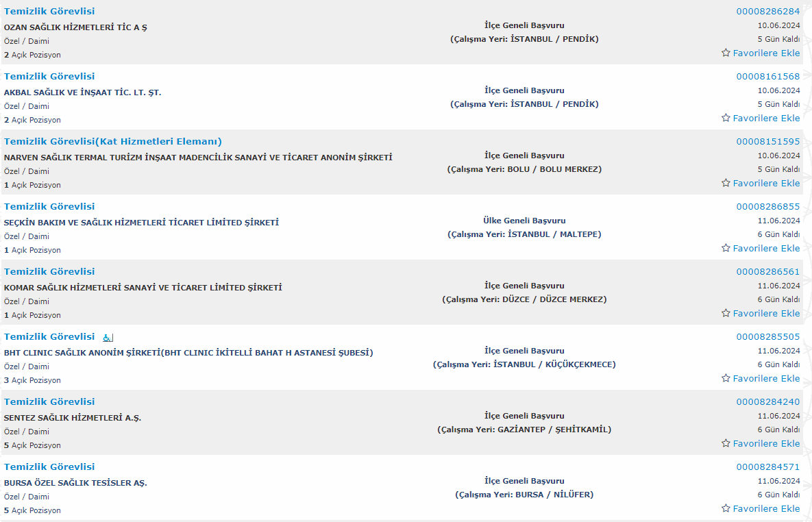812x522 pixels.
Task: Click the star icon for listing 00008151595
Action: click(x=726, y=184)
